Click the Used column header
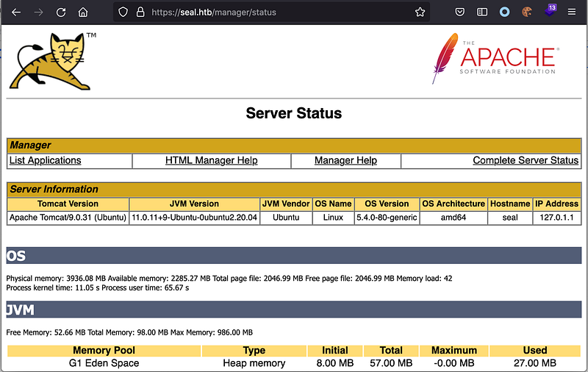This screenshot has width=588, height=372. pos(535,351)
